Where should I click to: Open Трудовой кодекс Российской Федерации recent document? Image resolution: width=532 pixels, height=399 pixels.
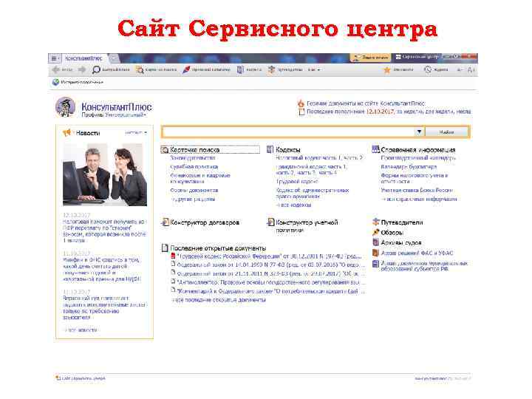click(x=269, y=256)
